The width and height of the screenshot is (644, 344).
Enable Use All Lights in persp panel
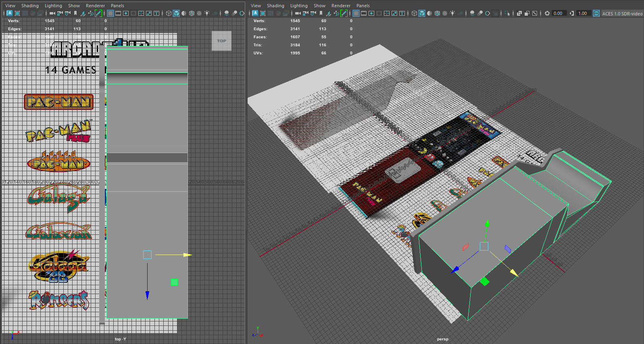coord(452,13)
